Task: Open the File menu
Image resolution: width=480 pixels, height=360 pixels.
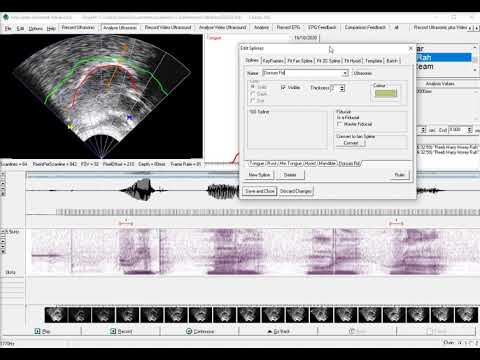Action: point(8,29)
